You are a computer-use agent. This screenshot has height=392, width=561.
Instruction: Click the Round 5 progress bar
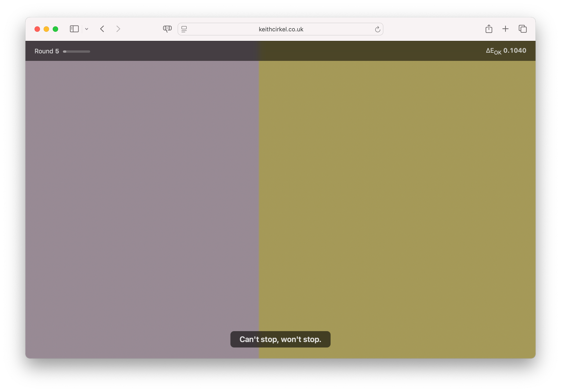76,51
